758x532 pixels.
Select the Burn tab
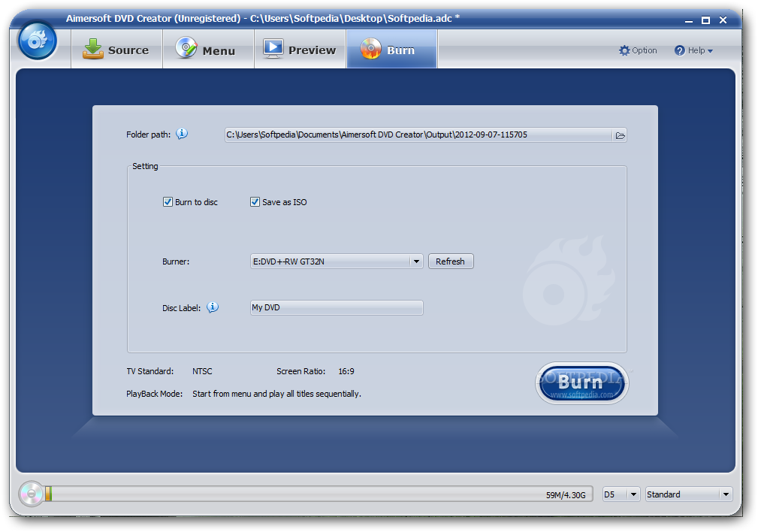pyautogui.click(x=391, y=50)
